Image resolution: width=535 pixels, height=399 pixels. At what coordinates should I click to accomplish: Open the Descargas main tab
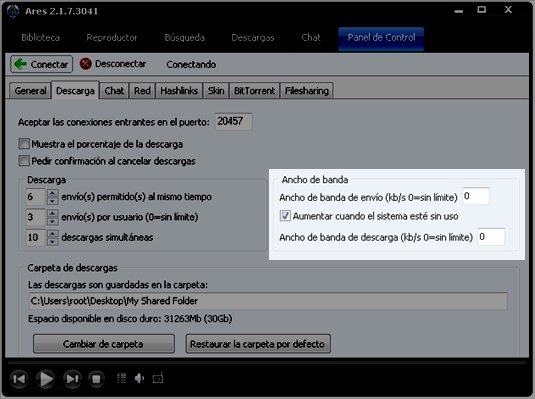pos(253,38)
